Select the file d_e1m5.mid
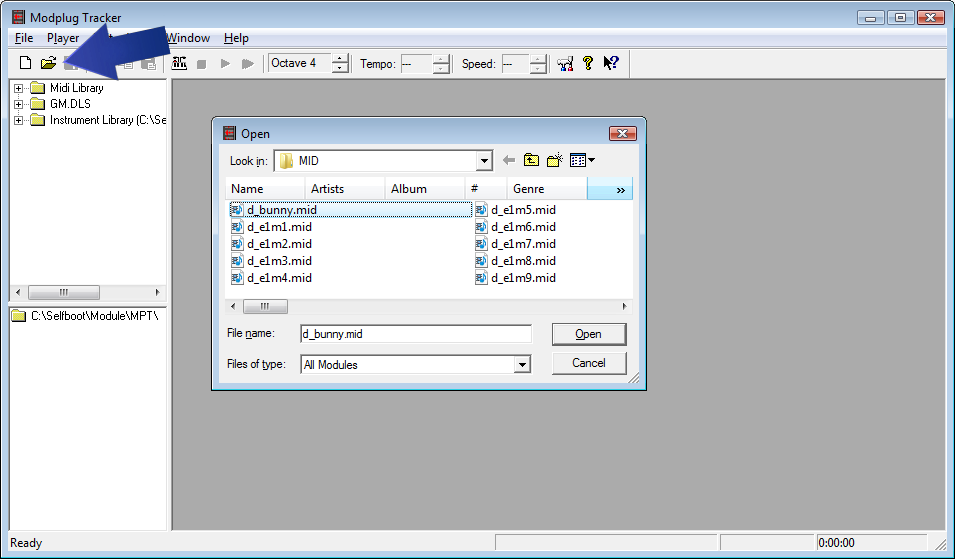This screenshot has width=955, height=559. coord(515,209)
